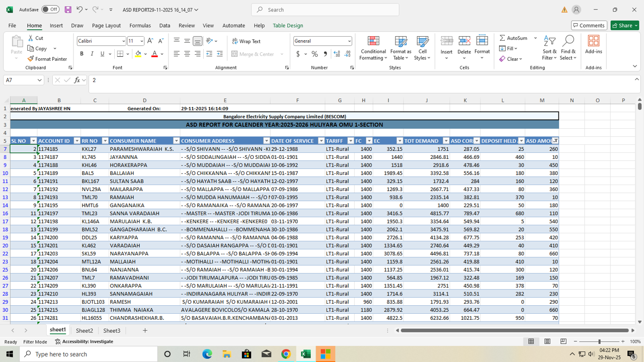Toggle Wrap Text for the cell
Viewport: 644px width, 362px height.
(x=246, y=41)
